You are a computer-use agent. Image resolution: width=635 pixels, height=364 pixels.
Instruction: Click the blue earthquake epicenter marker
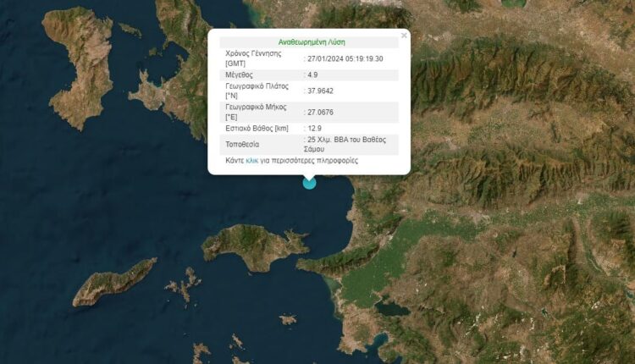click(x=309, y=182)
